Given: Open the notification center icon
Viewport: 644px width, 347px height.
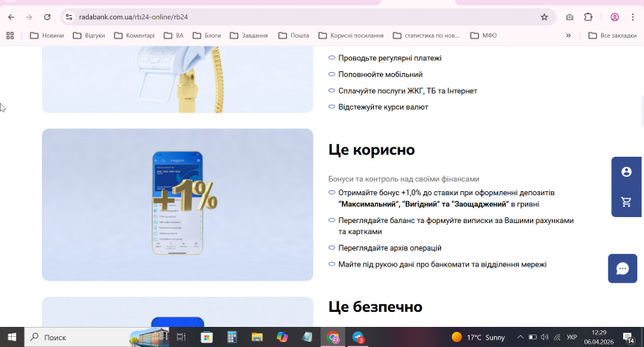Looking at the screenshot, I should (x=628, y=338).
